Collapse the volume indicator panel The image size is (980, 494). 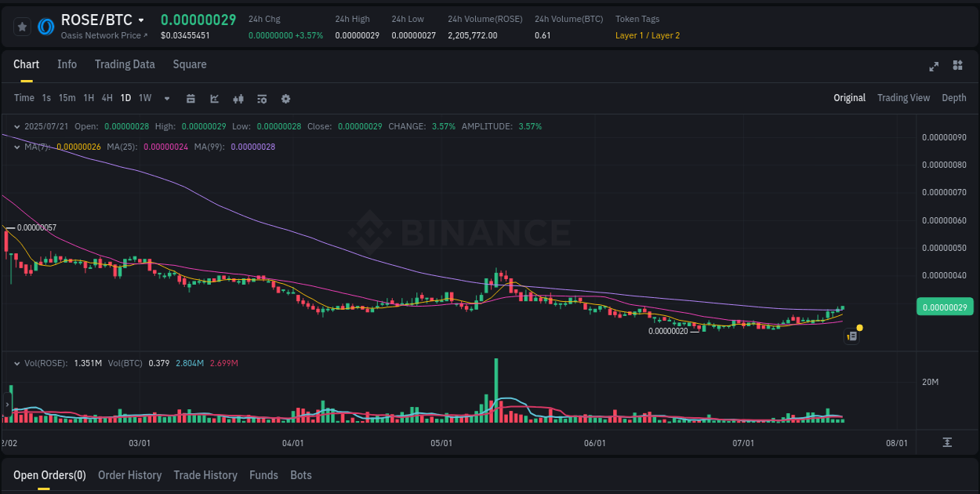click(16, 363)
